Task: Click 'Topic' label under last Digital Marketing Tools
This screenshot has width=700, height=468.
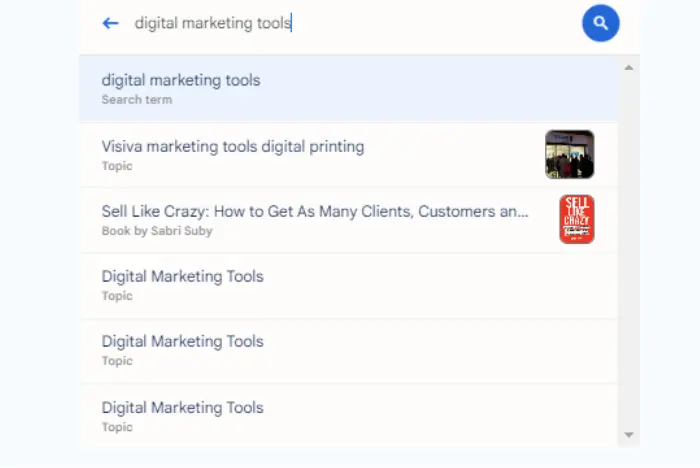Action: pos(116,427)
